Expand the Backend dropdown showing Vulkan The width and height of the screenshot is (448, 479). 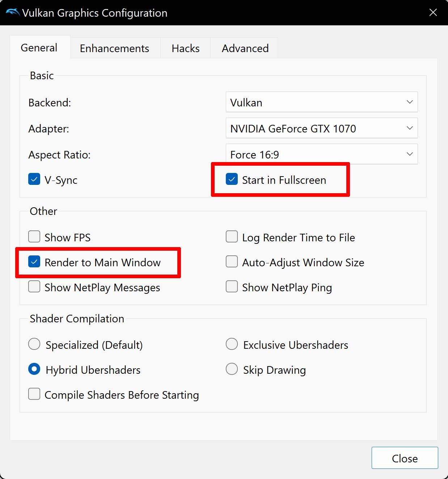[x=322, y=102]
